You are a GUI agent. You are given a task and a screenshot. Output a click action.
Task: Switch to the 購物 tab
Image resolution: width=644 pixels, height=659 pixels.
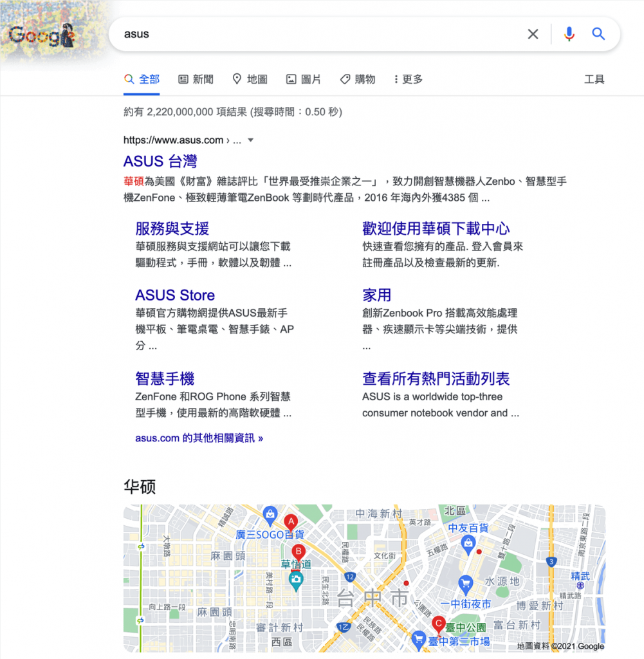click(358, 79)
